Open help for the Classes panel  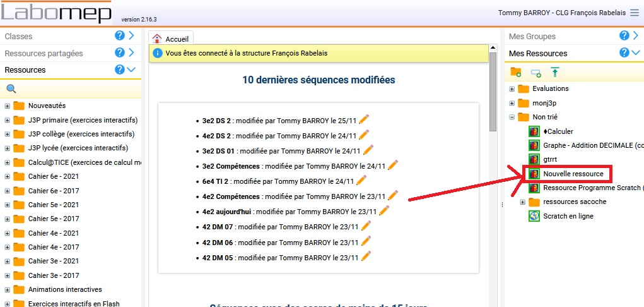[120, 36]
